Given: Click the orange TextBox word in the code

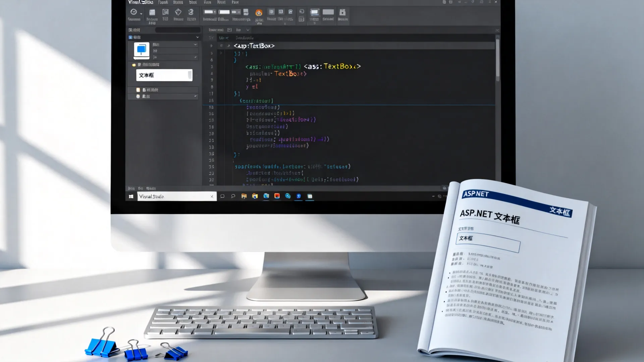Looking at the screenshot, I should (x=286, y=74).
